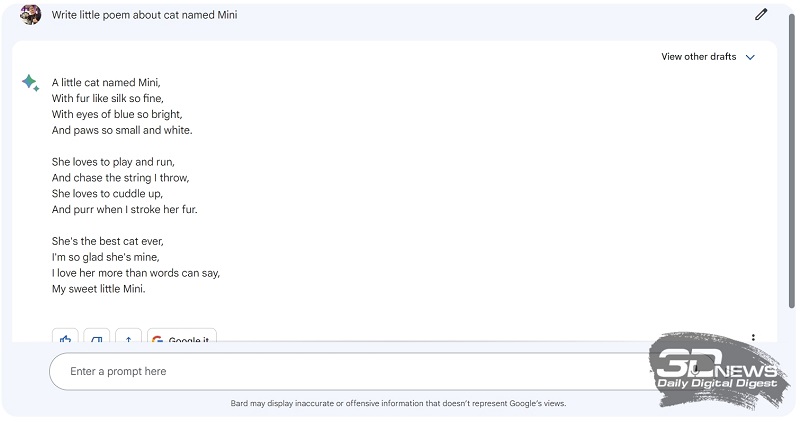Click the user profile avatar

click(31, 15)
